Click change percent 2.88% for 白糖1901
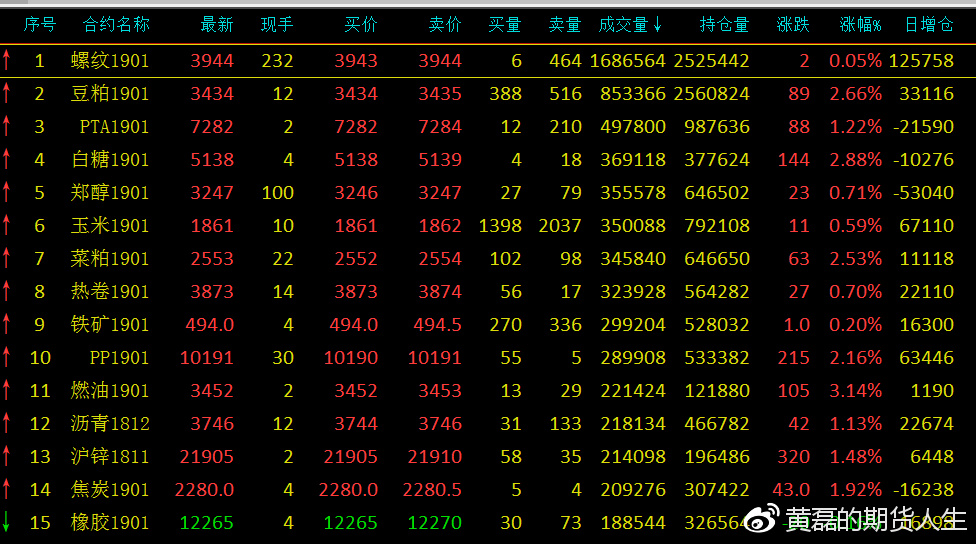 (x=855, y=160)
